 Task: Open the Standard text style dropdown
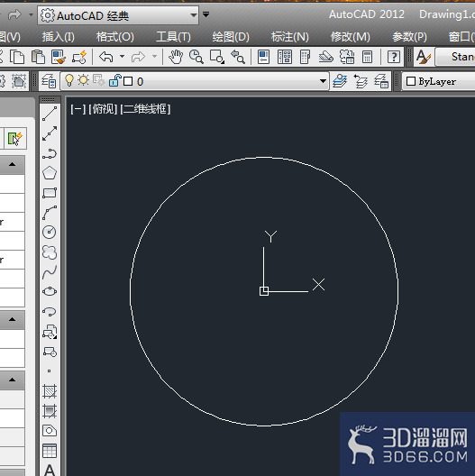(455, 57)
